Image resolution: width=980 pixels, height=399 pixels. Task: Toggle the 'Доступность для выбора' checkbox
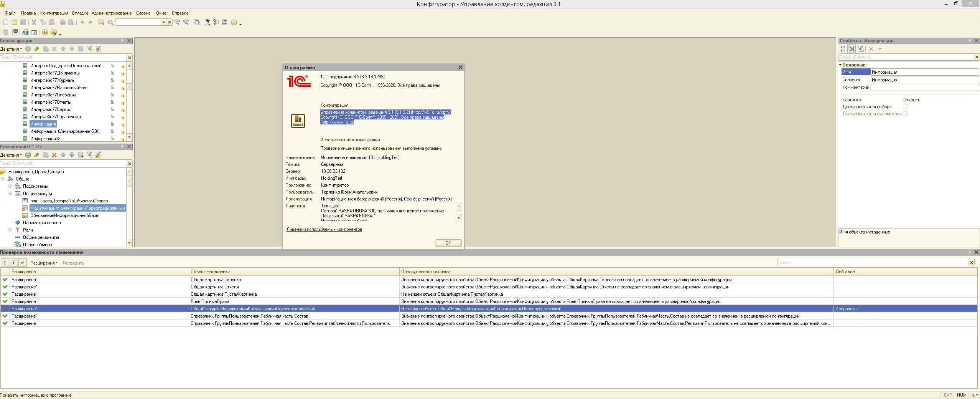(906, 107)
